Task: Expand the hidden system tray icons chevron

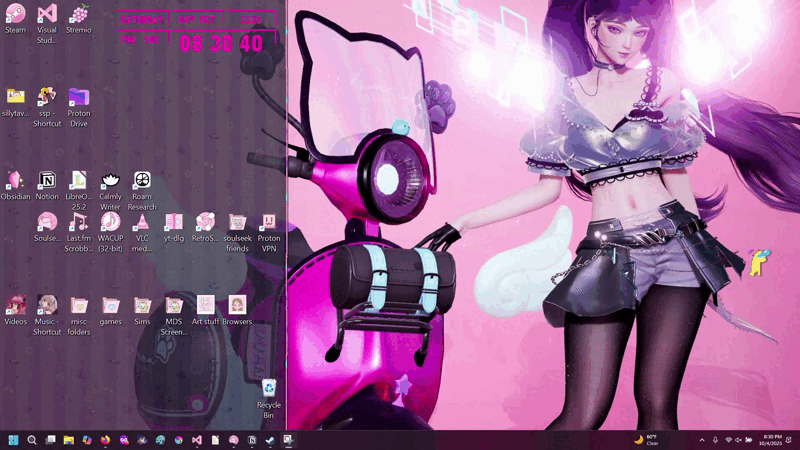Action: [701, 440]
